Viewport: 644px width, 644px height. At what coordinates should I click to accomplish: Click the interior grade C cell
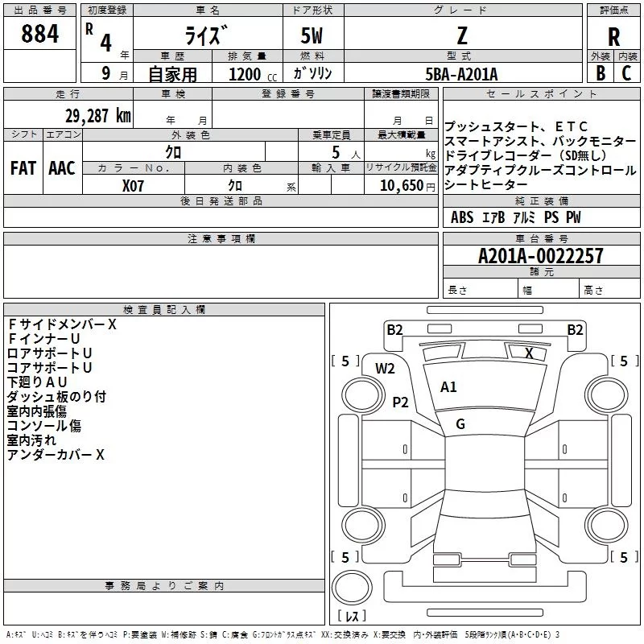point(627,73)
